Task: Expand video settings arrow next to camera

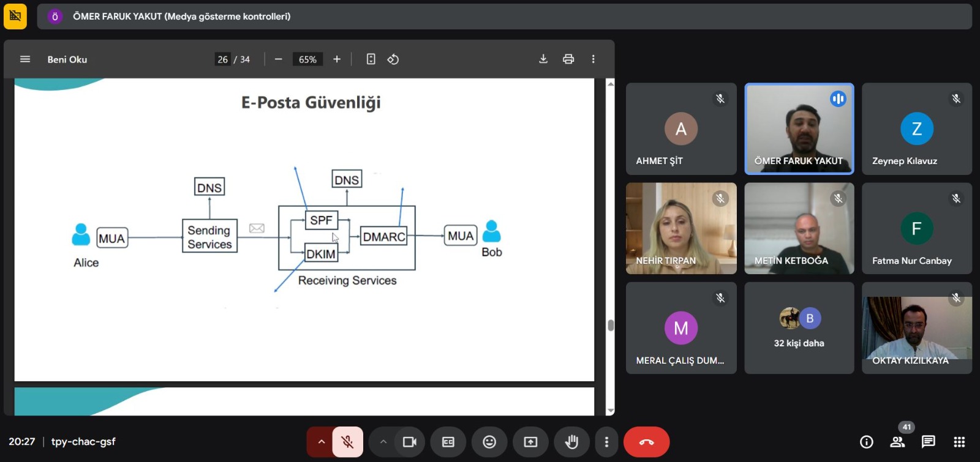Action: (383, 442)
